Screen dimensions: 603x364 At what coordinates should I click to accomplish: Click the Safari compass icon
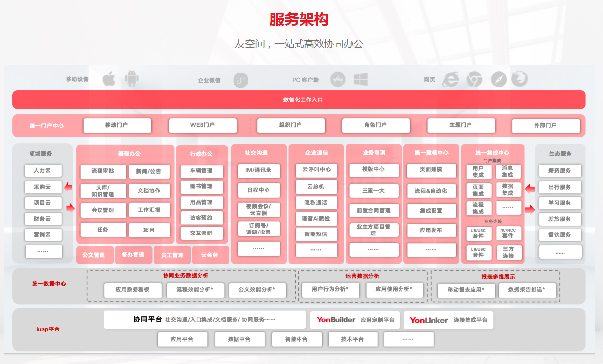click(499, 79)
